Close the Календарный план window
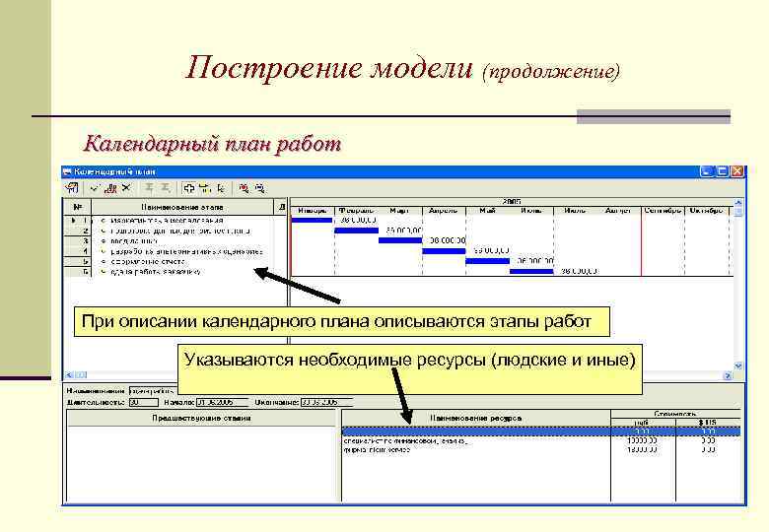The height and width of the screenshot is (532, 769). (737, 171)
